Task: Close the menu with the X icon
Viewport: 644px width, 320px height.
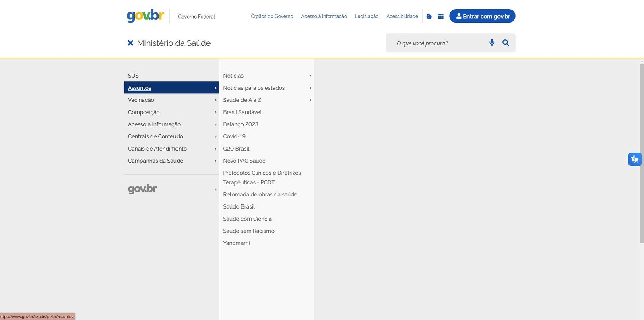Action: coord(130,43)
